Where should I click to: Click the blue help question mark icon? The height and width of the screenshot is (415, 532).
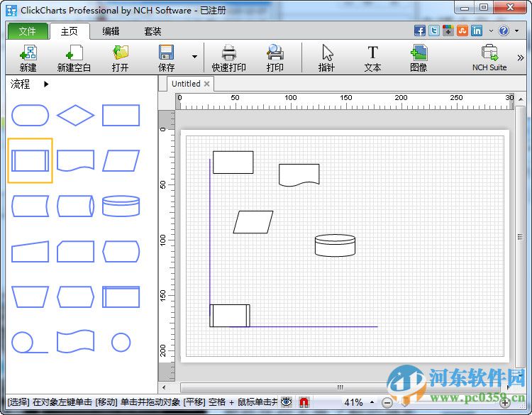[x=504, y=31]
